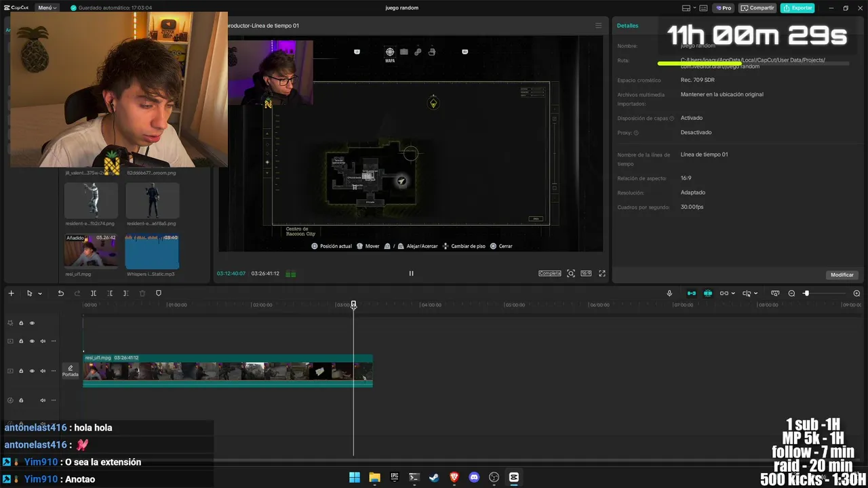
Task: Open the 16:9 aspect ratio selector
Action: tap(586, 273)
